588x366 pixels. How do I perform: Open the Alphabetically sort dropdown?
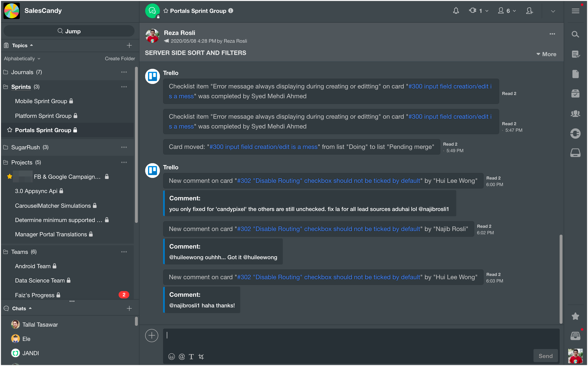[22, 59]
